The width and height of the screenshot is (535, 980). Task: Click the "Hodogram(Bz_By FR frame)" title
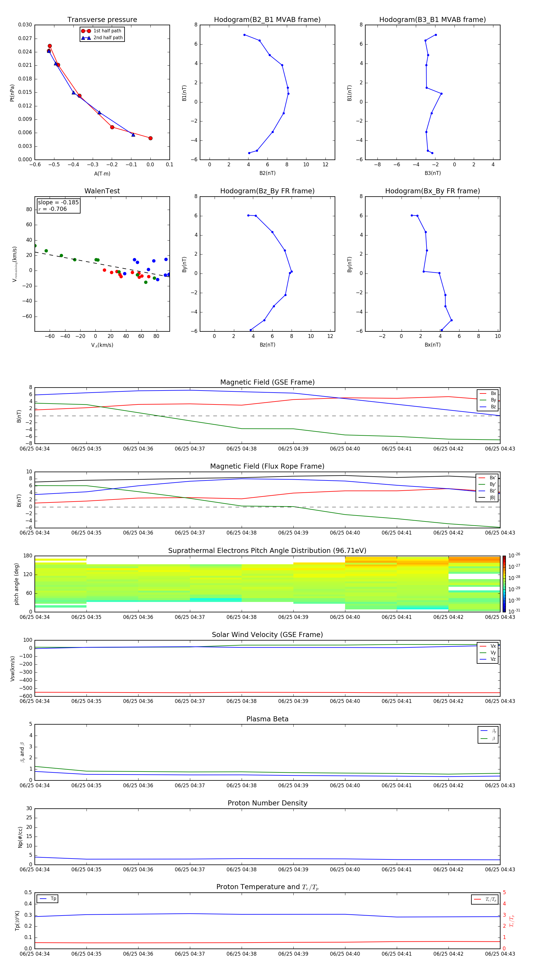click(x=267, y=191)
